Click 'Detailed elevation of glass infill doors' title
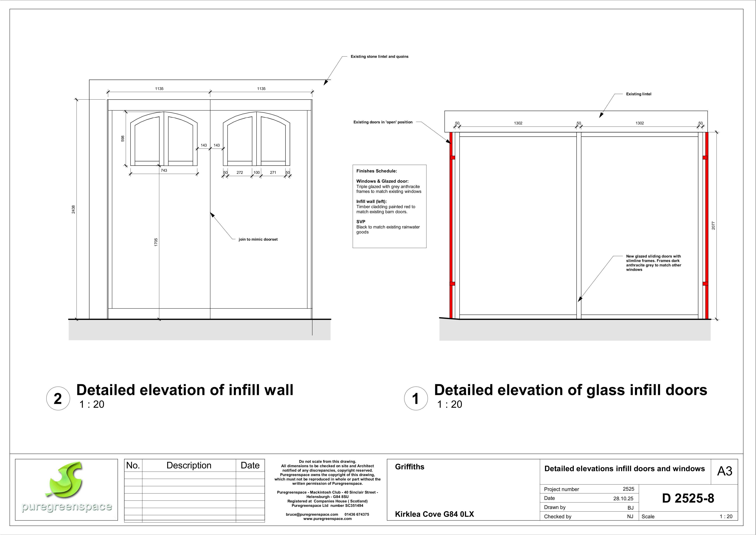This screenshot has width=756, height=535. [x=571, y=390]
